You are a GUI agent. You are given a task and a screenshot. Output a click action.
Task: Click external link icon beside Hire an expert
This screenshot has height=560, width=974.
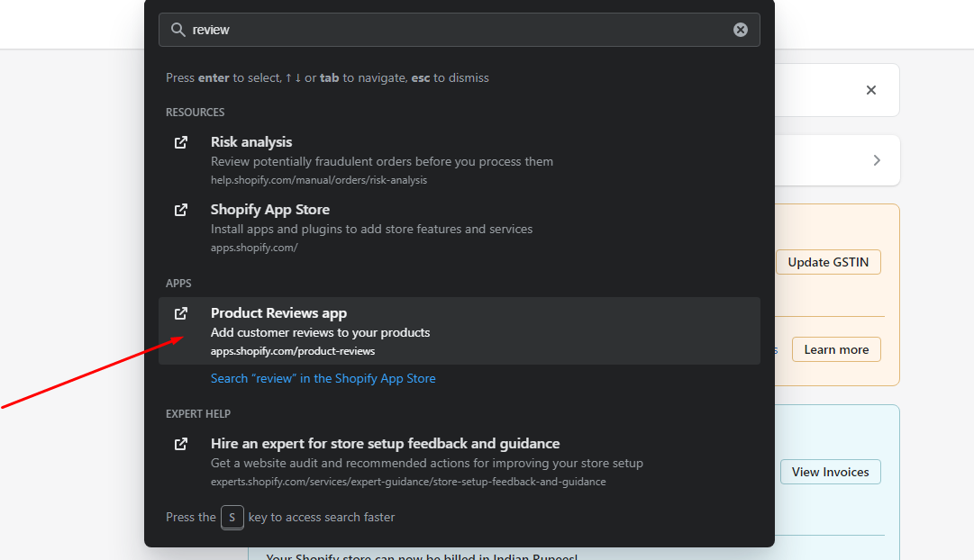181,444
